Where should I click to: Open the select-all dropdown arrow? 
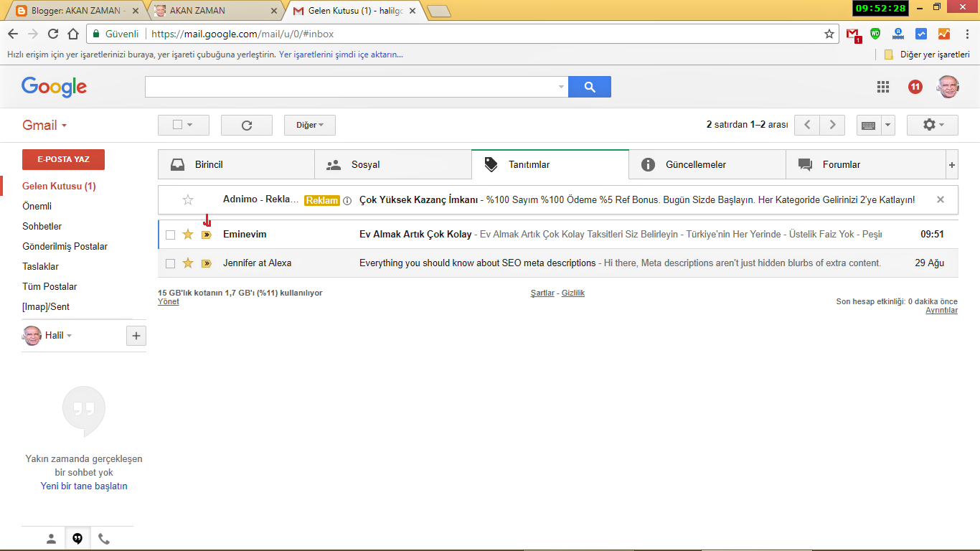(x=190, y=125)
